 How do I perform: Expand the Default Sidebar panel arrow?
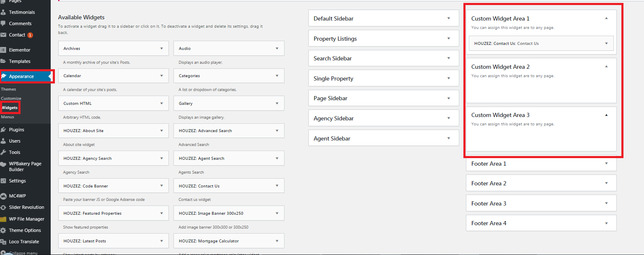tap(449, 18)
